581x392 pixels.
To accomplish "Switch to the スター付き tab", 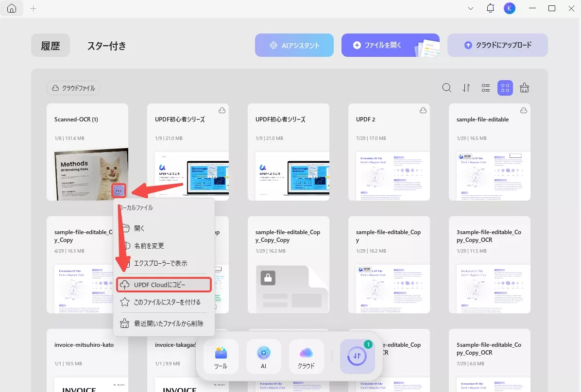I will 107,46.
